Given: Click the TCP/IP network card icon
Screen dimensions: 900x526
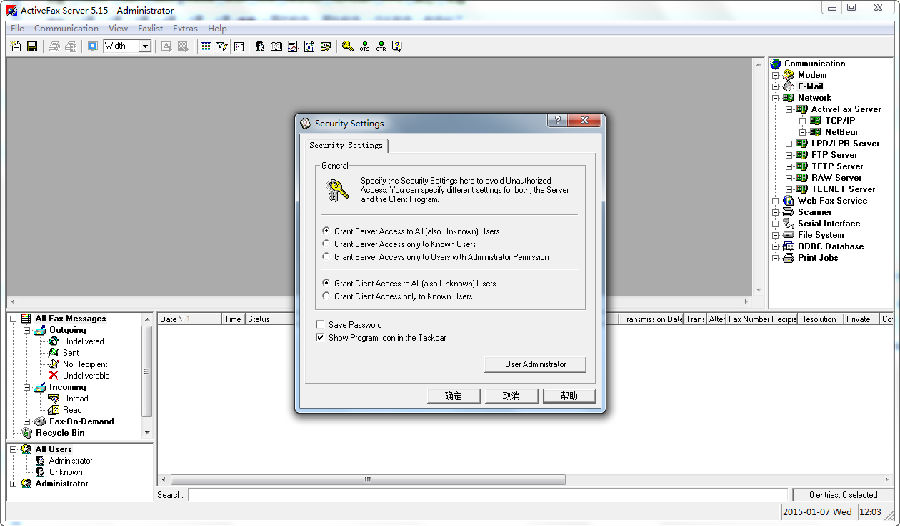Looking at the screenshot, I should pos(816,121).
